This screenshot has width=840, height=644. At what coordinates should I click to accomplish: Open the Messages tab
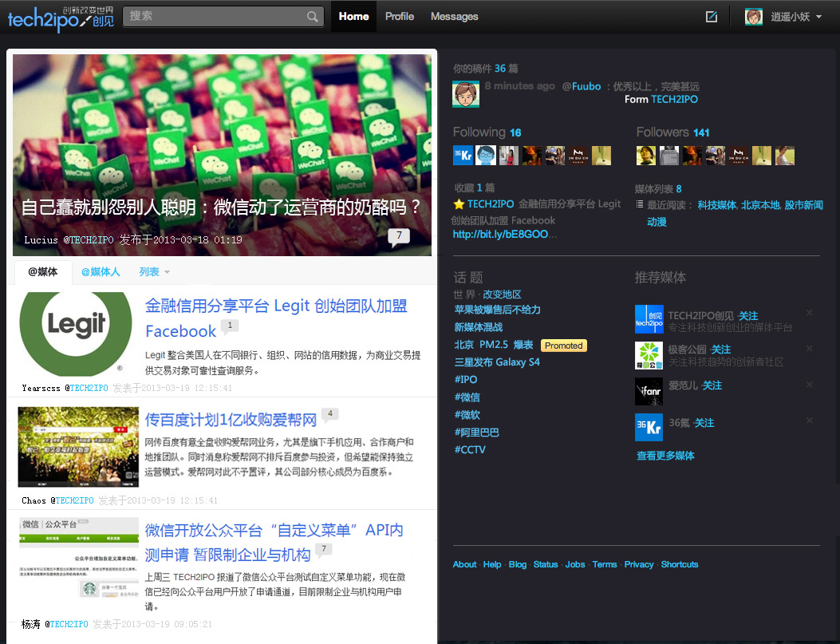(x=454, y=17)
